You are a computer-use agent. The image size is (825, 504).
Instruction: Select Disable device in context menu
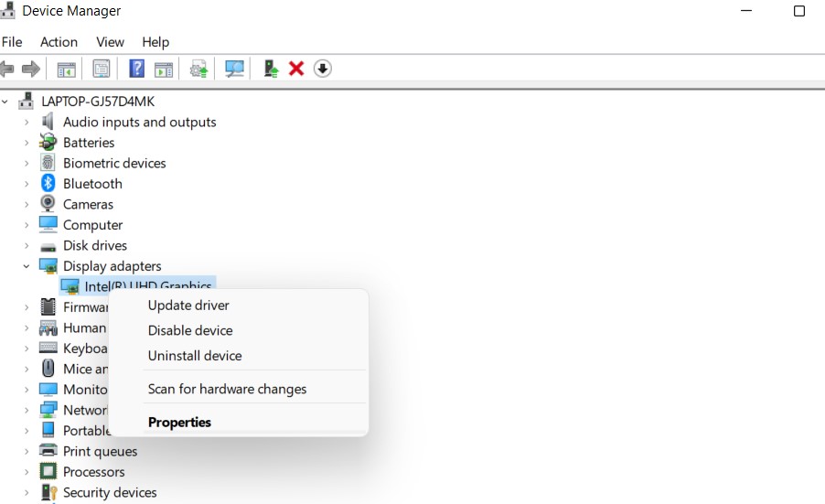(x=190, y=330)
